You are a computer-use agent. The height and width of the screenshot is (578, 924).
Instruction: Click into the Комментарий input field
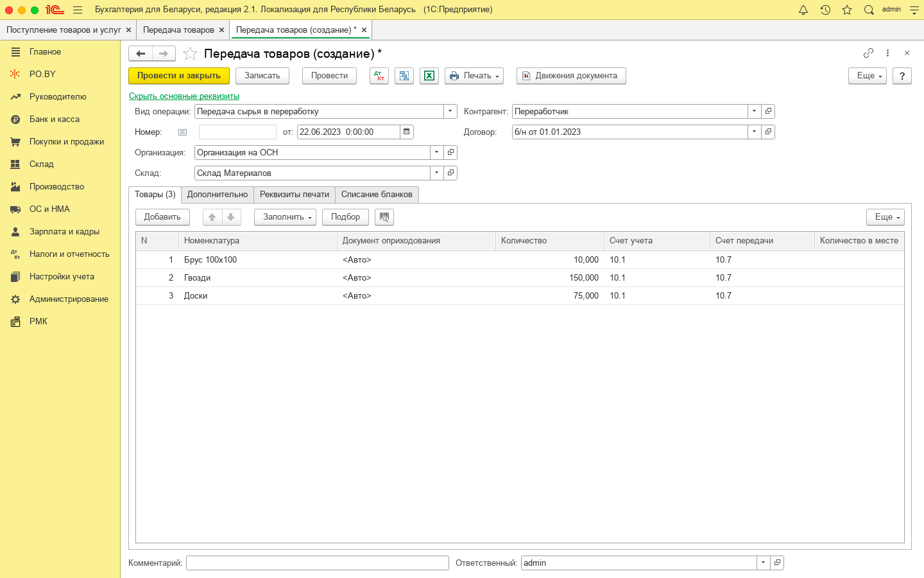point(317,563)
